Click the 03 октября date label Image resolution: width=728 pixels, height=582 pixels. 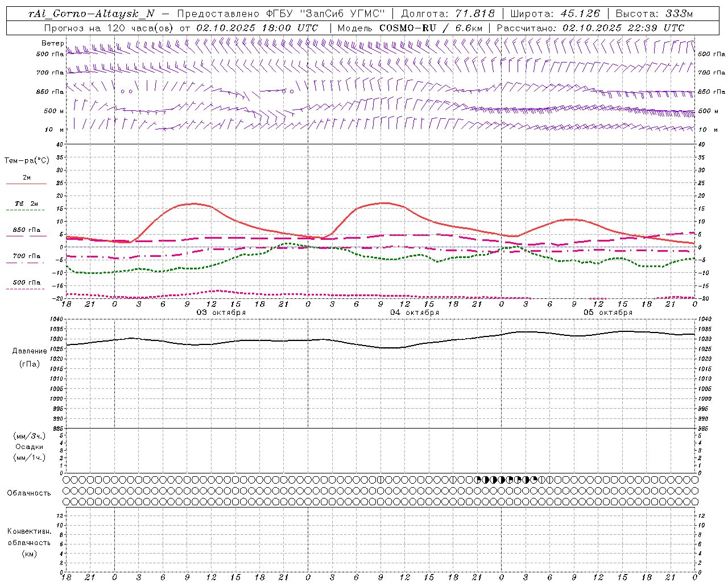(x=221, y=313)
